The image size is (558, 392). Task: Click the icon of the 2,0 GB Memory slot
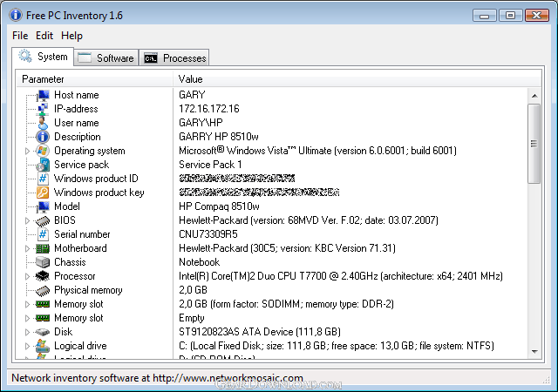pyautogui.click(x=43, y=304)
